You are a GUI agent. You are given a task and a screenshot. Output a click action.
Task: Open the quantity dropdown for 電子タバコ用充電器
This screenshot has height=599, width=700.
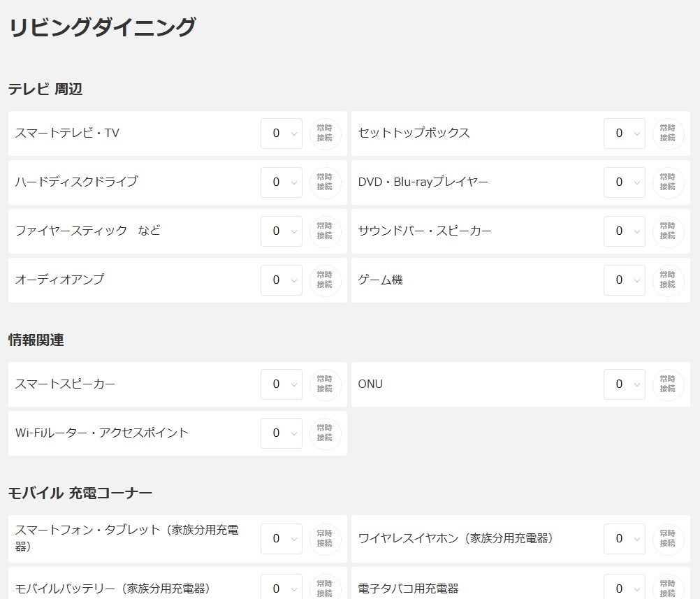[x=625, y=587]
